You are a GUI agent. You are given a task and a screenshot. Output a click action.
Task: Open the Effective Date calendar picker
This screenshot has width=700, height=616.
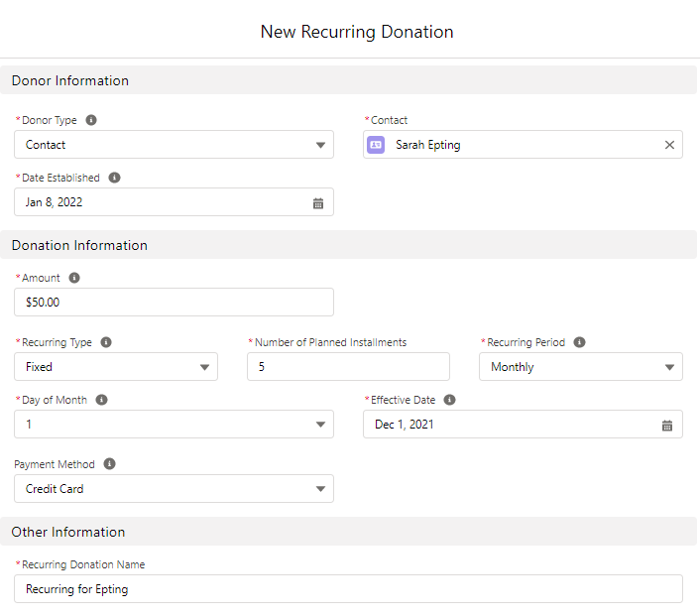(667, 426)
